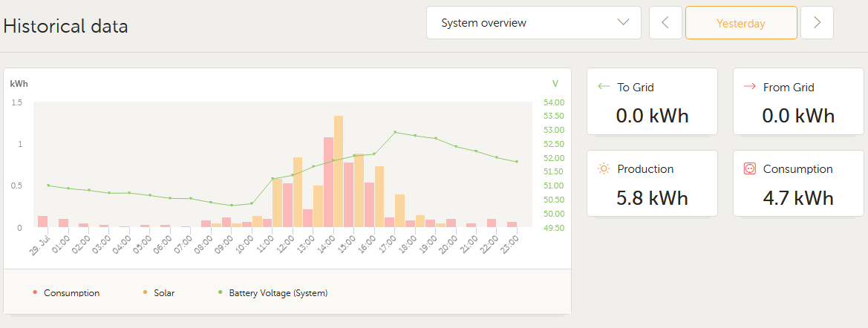Click the green To Grid arrow icon

click(604, 87)
